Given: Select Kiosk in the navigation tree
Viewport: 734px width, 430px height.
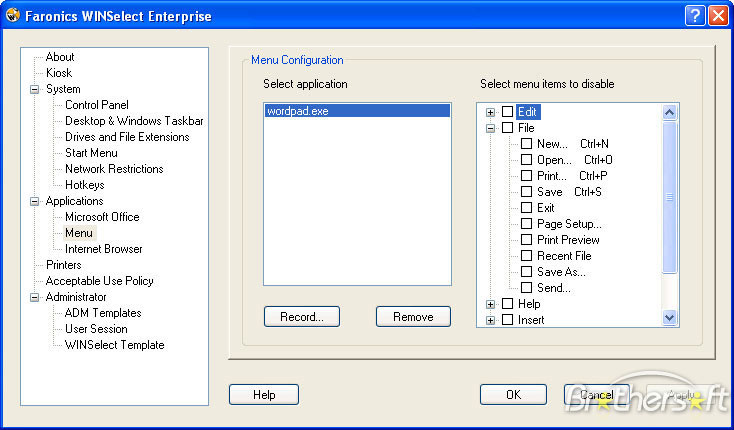Looking at the screenshot, I should 59,73.
